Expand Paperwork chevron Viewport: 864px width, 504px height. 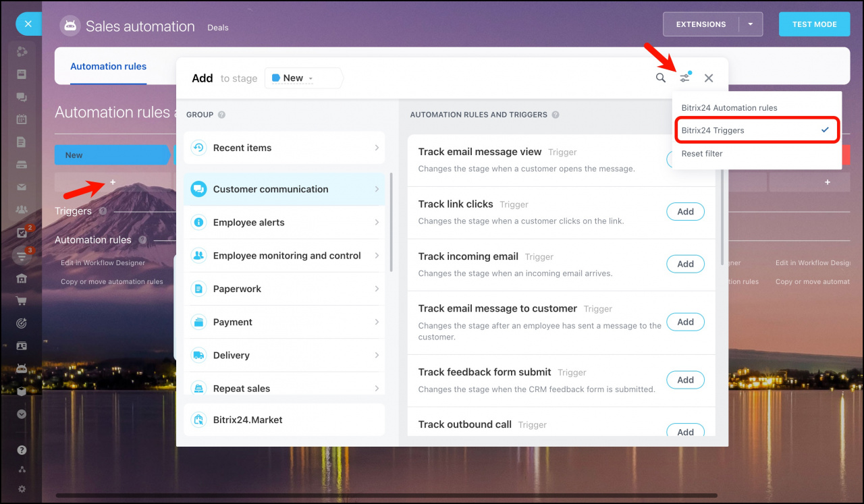click(x=377, y=289)
